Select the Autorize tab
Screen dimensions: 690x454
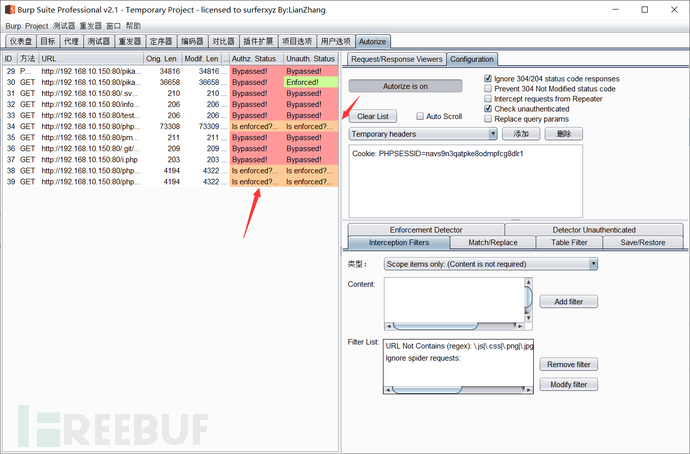pos(372,41)
